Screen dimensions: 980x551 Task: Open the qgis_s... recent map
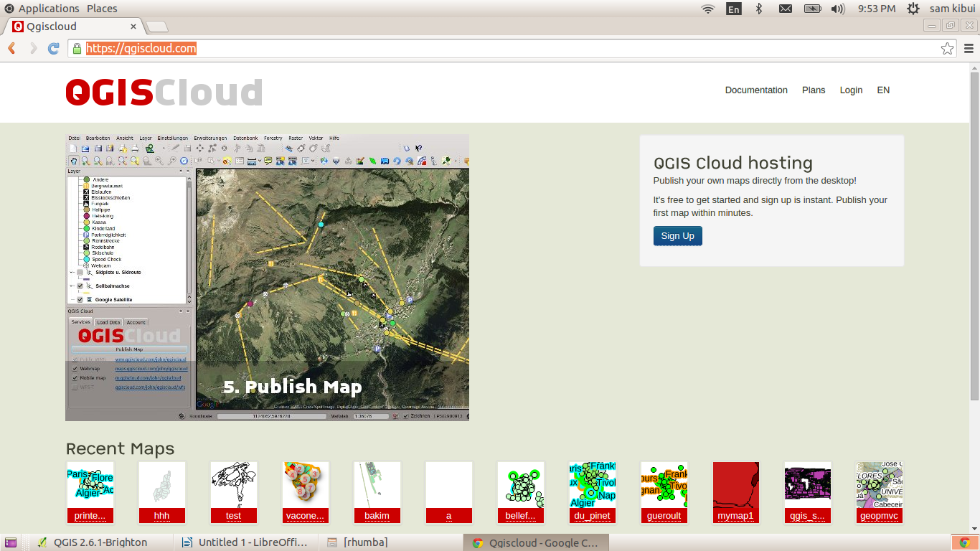[x=808, y=492]
